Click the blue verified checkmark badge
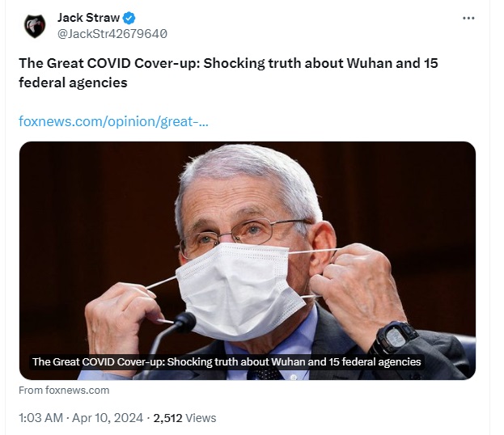Screen dimensions: 504x435 tap(129, 18)
